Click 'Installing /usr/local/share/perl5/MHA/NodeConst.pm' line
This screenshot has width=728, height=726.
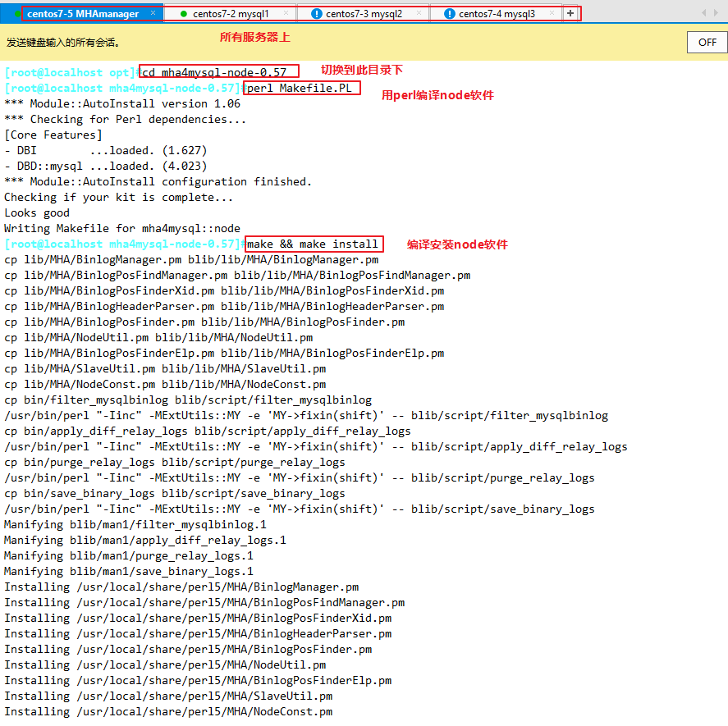click(x=168, y=711)
